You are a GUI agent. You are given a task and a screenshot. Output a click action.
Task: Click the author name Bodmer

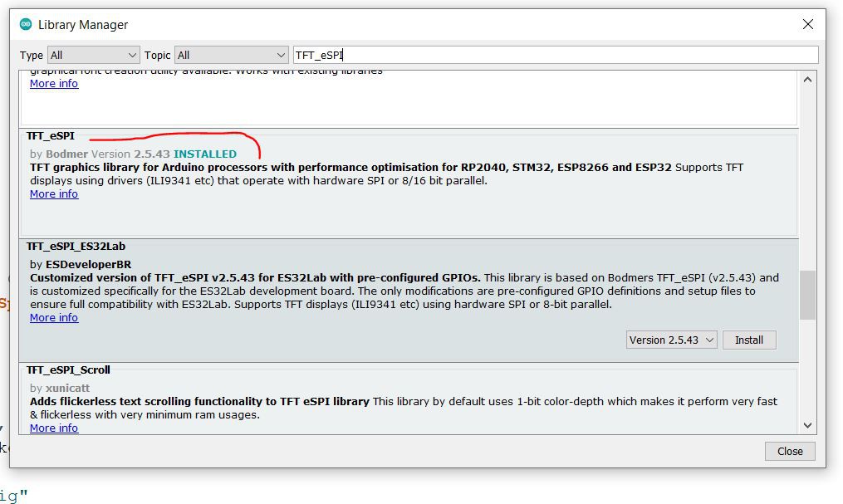click(66, 154)
